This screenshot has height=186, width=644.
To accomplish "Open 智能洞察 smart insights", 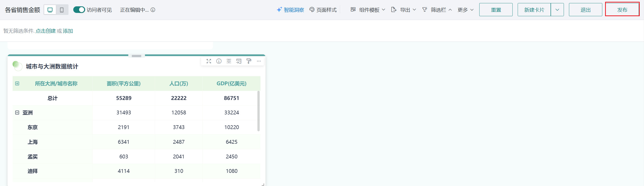I will [x=291, y=10].
